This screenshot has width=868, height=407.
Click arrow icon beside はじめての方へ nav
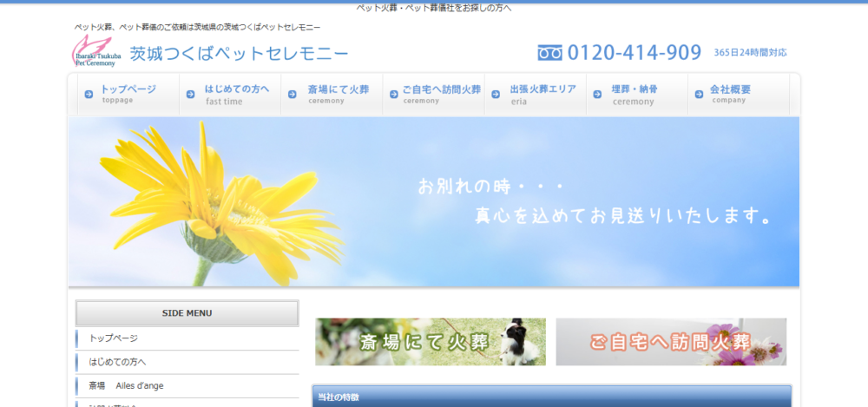tap(190, 94)
